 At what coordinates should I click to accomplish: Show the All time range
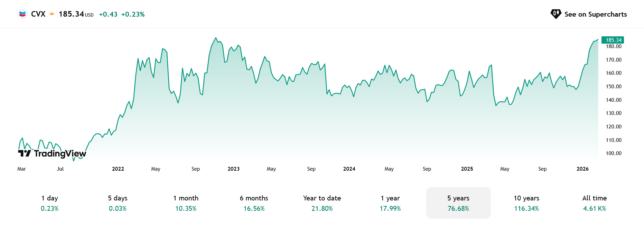595,203
